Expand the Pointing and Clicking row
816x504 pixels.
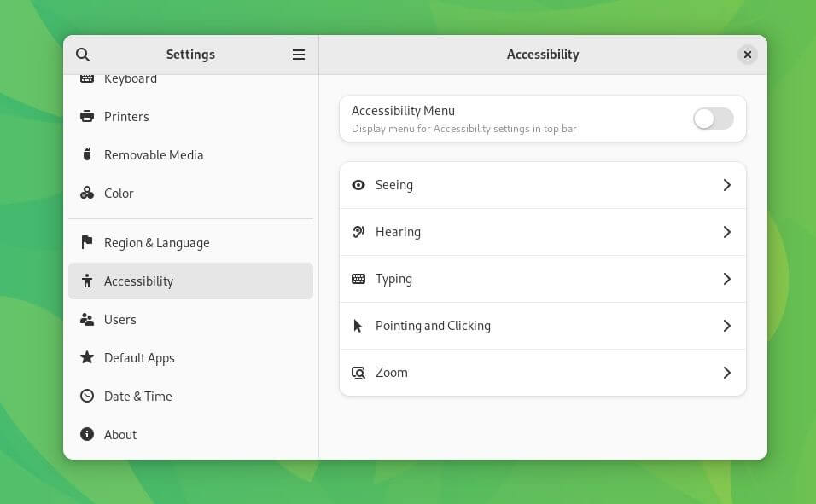pyautogui.click(x=543, y=325)
